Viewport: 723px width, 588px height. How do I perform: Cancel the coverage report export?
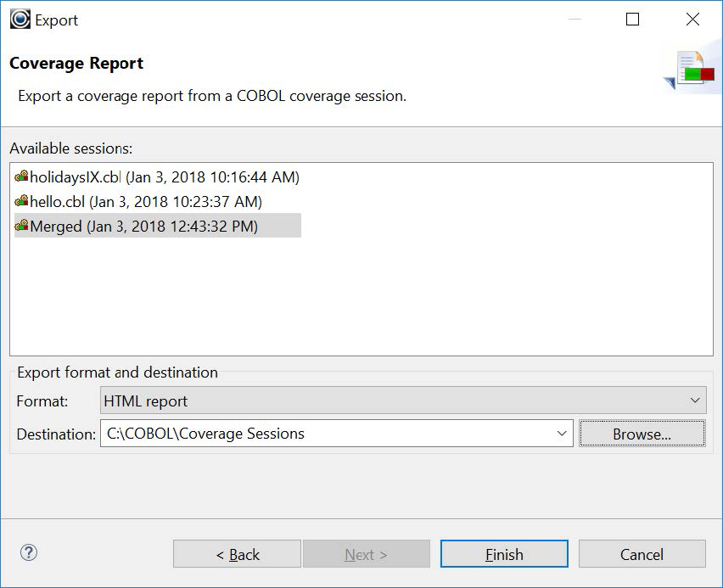tap(642, 554)
